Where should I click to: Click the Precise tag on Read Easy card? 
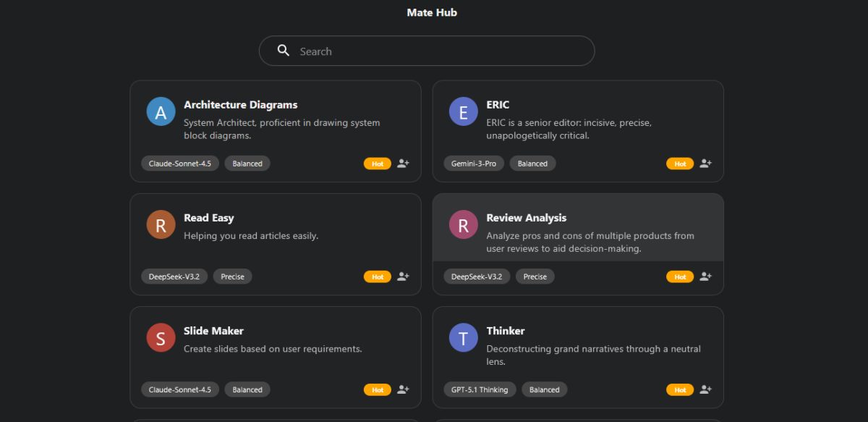pyautogui.click(x=232, y=277)
